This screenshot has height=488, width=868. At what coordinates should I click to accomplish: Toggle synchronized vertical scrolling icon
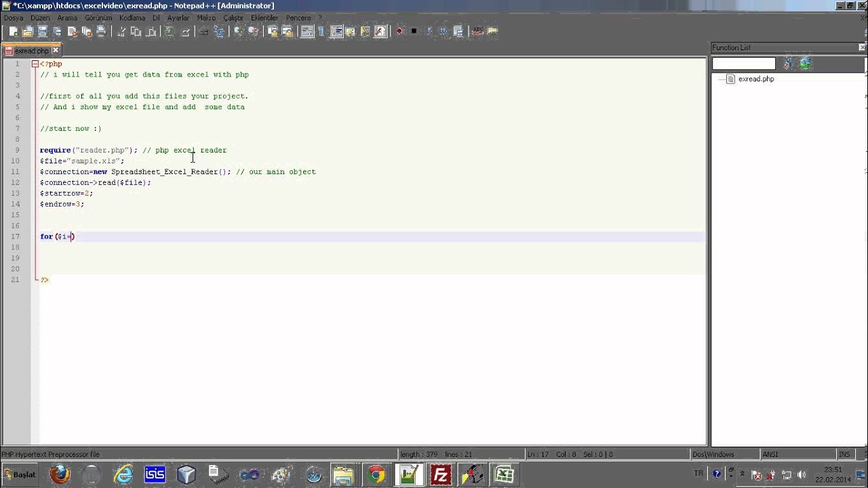273,31
